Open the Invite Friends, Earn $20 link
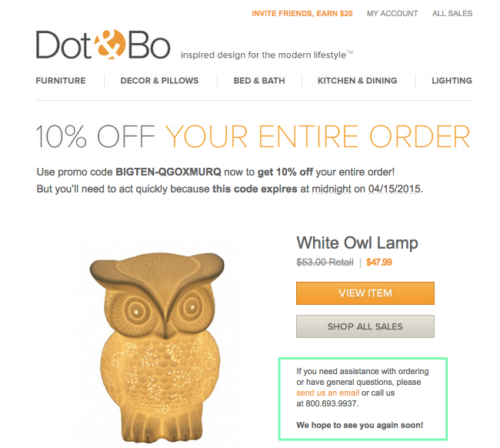The width and height of the screenshot is (500, 448). 302,13
